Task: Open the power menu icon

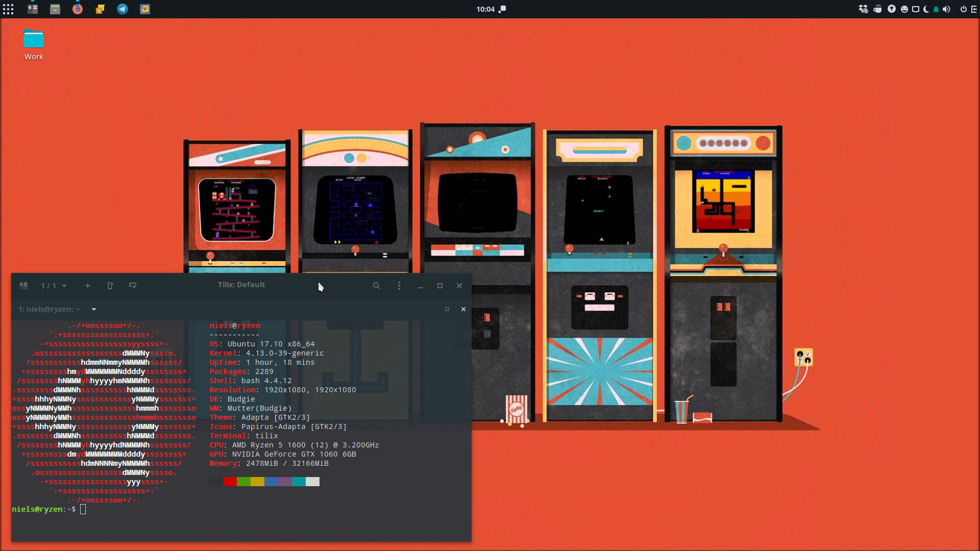Action: tap(963, 9)
